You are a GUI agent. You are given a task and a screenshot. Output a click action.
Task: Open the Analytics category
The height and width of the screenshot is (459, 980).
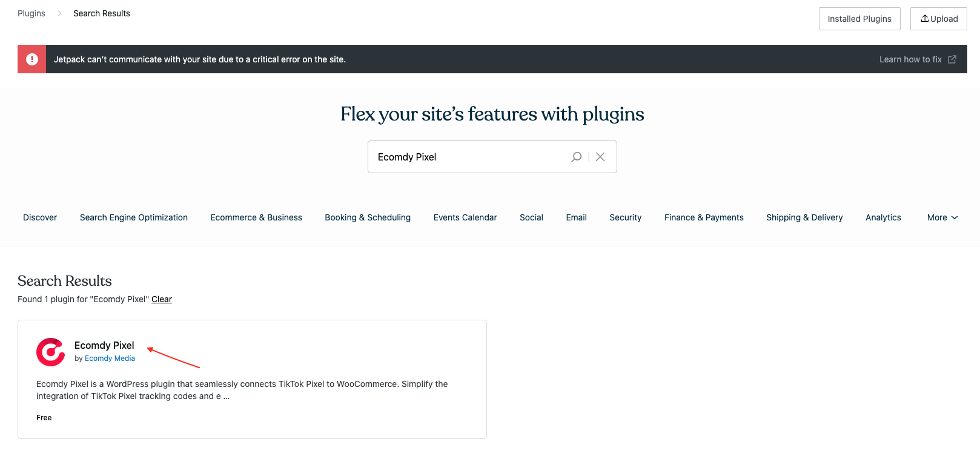883,217
